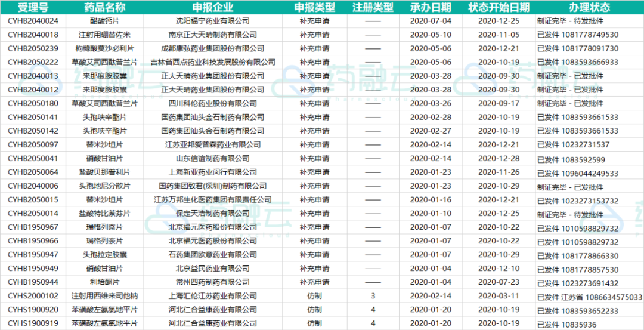The image size is (644, 330).
Task: Click the date 2020-05-10
Action: click(431, 35)
